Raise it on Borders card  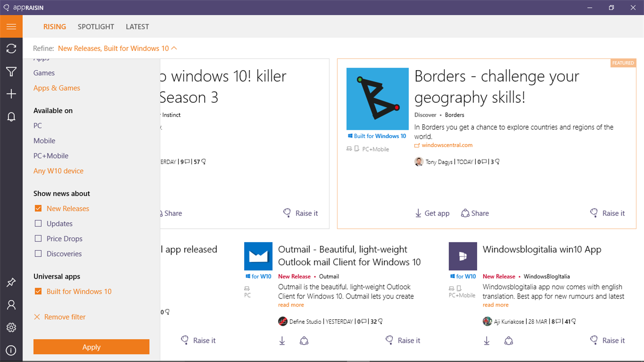coord(607,213)
